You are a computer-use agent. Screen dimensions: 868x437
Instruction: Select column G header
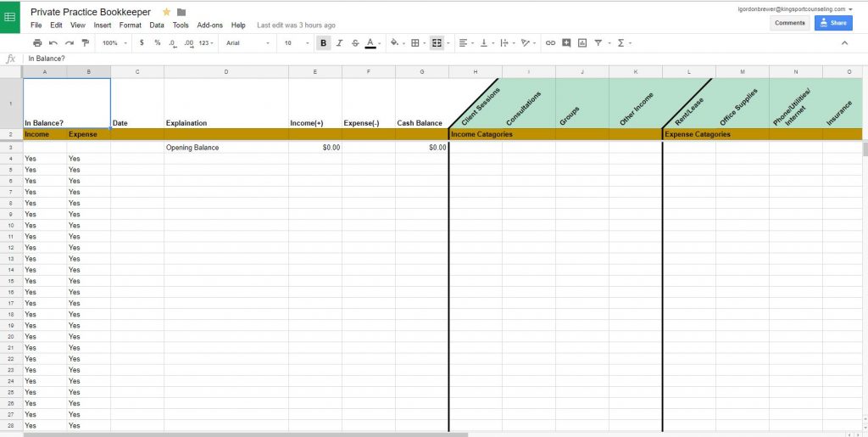[422, 72]
